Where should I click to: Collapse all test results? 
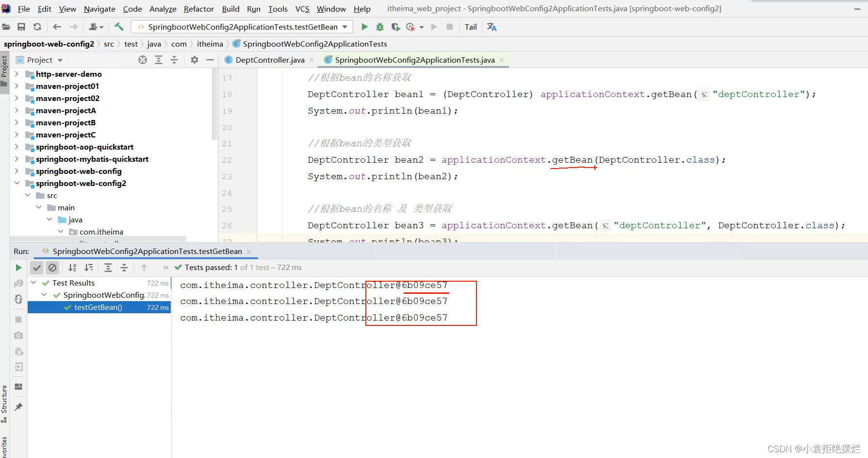pos(124,268)
